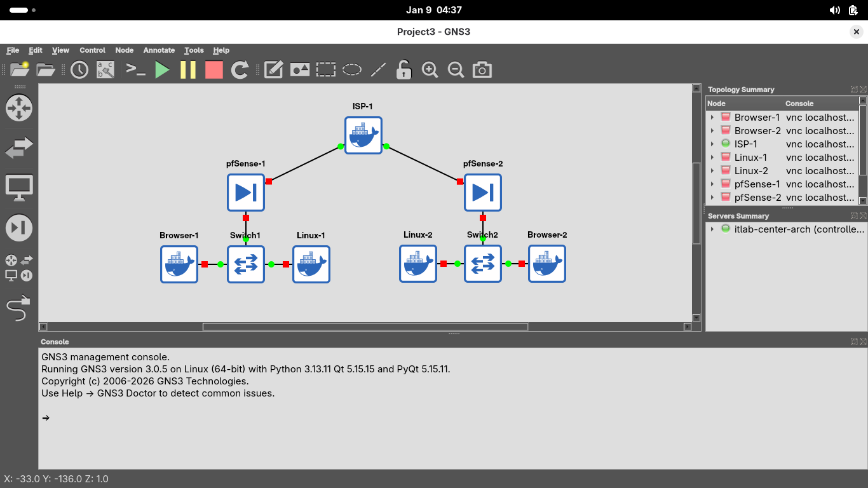Screen dimensions: 868x488
Task: Browse routers in the device sidebar
Action: [18, 108]
